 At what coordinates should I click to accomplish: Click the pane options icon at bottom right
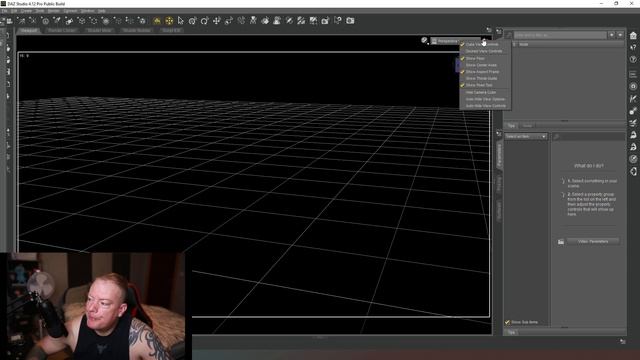(622, 341)
